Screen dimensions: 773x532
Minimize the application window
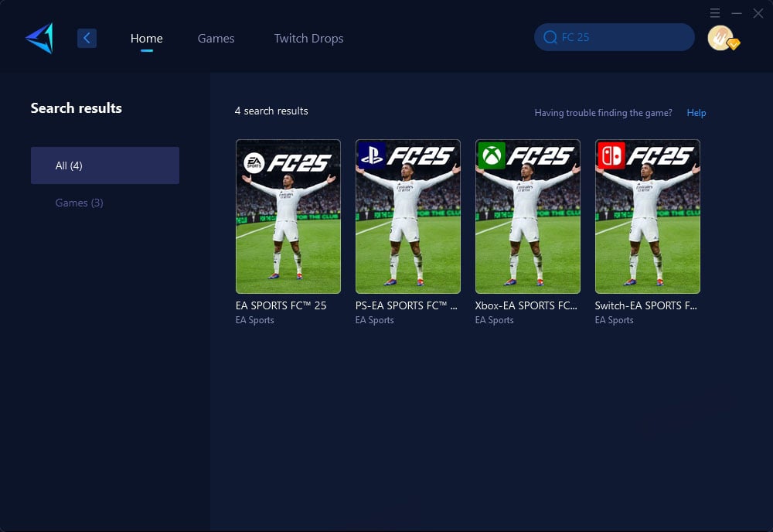click(x=737, y=13)
